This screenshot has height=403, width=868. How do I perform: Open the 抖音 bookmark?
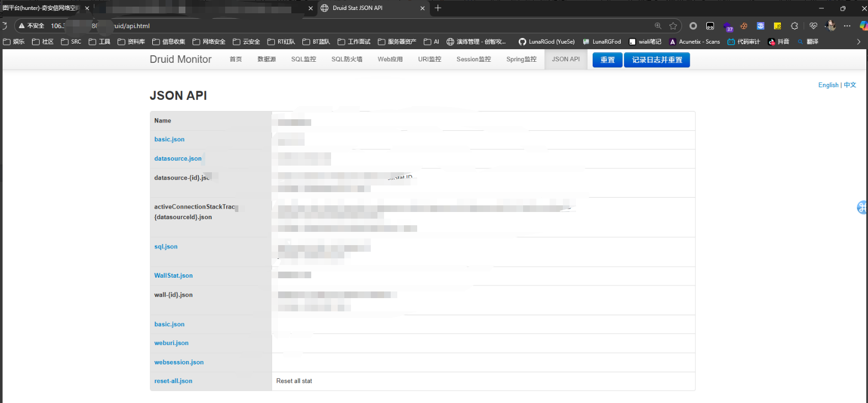(x=779, y=42)
